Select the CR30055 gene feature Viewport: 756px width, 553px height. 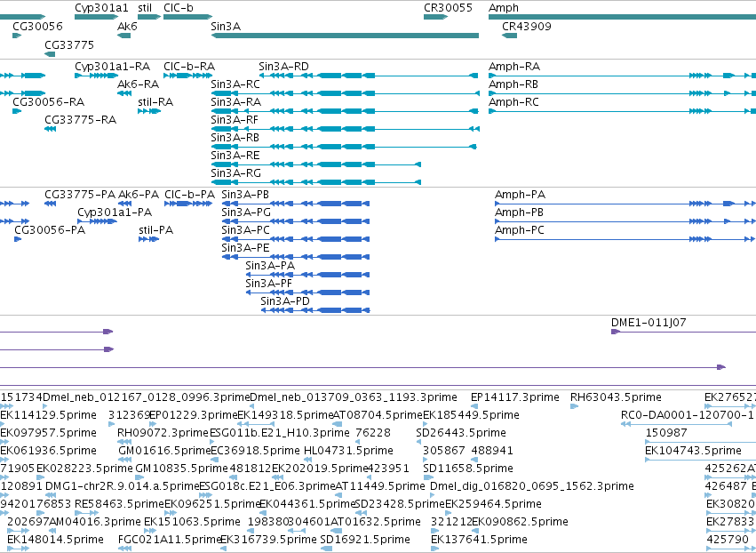coord(436,18)
